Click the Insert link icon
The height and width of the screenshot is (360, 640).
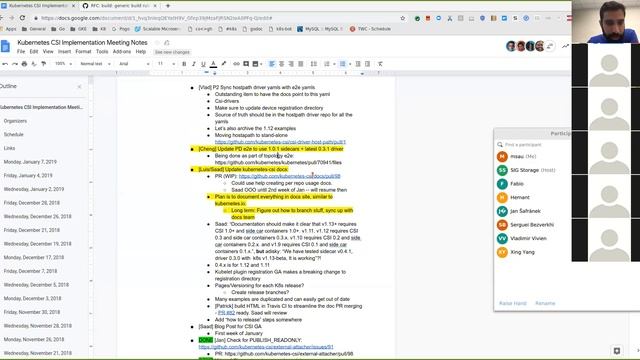point(236,64)
